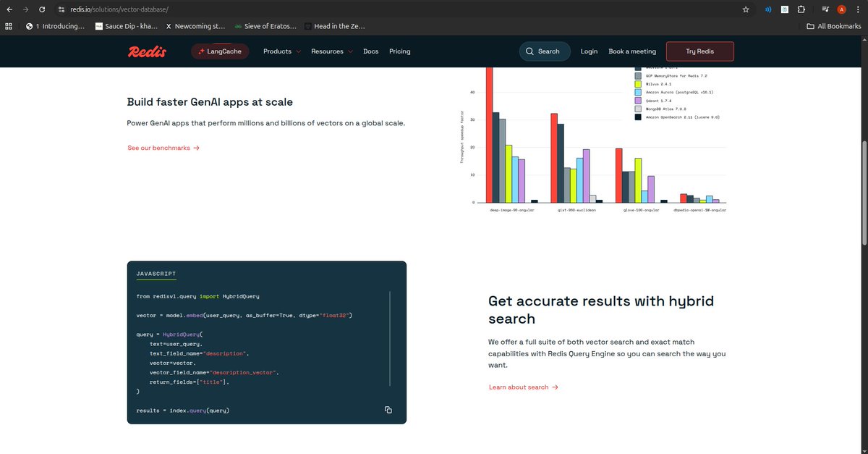This screenshot has width=868, height=454.
Task: Click the Search button with magnifier
Action: point(545,51)
